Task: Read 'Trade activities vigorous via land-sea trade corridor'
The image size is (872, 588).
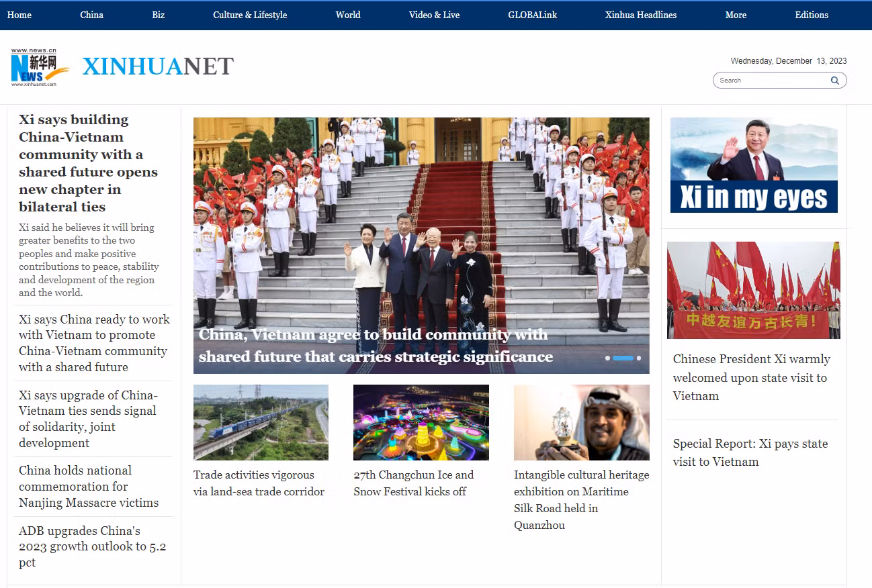Action: tap(259, 483)
